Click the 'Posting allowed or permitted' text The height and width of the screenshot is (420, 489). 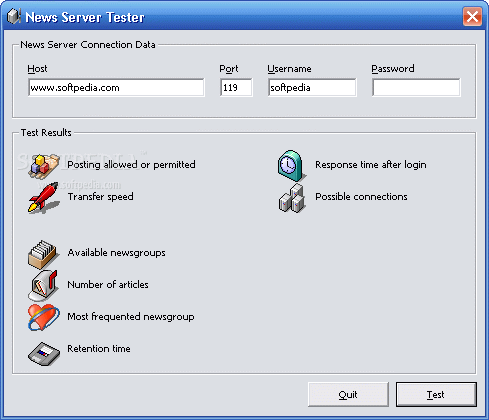tap(131, 165)
